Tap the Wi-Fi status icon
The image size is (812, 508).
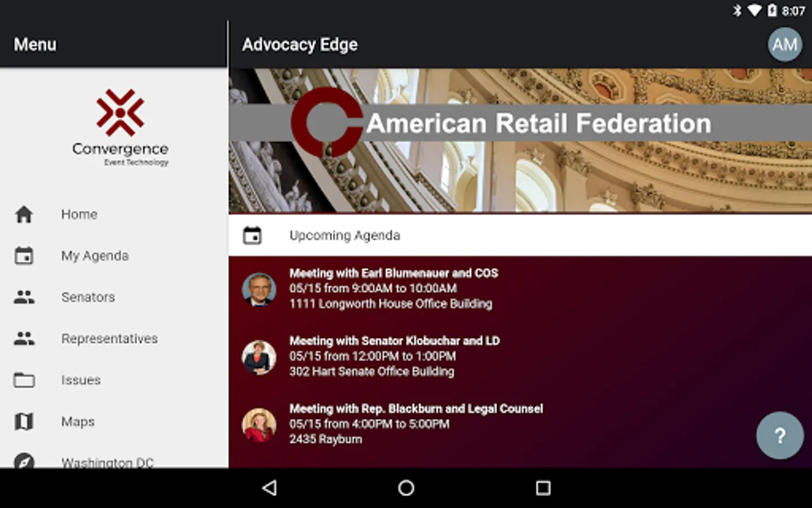pyautogui.click(x=754, y=10)
